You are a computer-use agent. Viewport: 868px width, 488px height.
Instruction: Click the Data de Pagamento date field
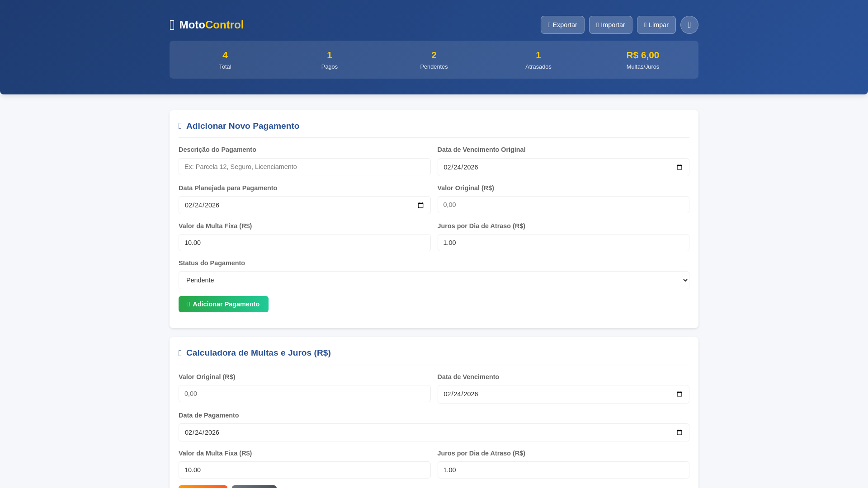pos(434,432)
